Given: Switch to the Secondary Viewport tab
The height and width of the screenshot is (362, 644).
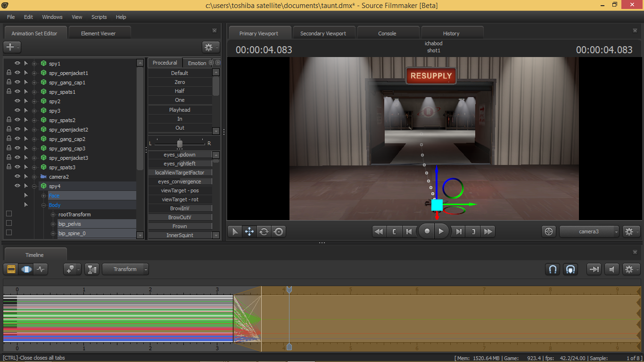Looking at the screenshot, I should point(323,33).
